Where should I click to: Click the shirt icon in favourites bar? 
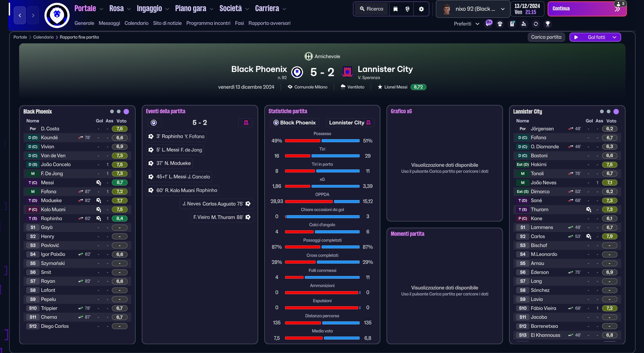(x=500, y=24)
